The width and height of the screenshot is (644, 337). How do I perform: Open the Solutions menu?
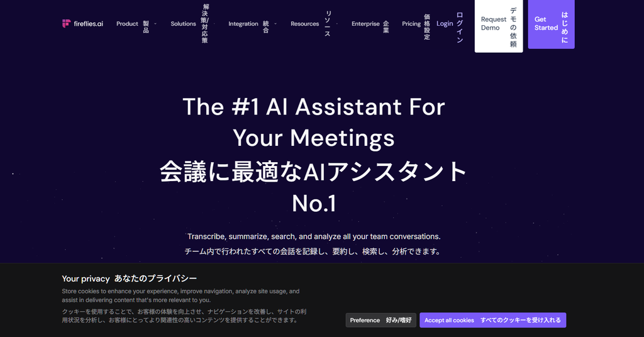190,24
